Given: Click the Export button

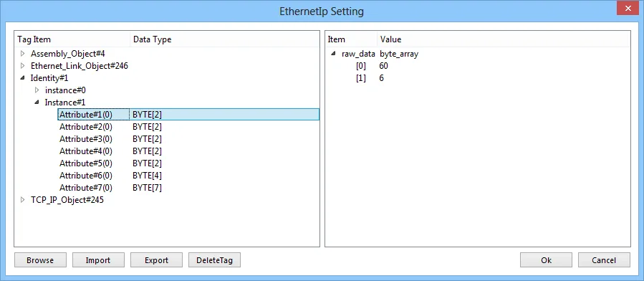Looking at the screenshot, I should click(x=156, y=260).
